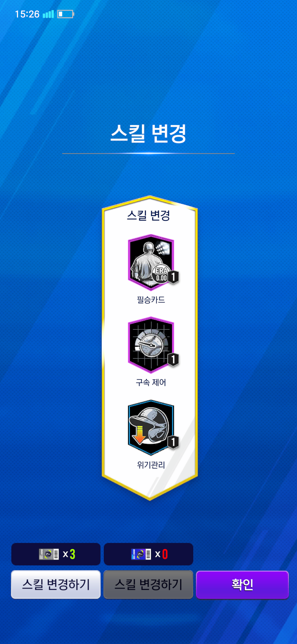
Task: Click the white 스킬 변경하기 button
Action: tap(56, 585)
